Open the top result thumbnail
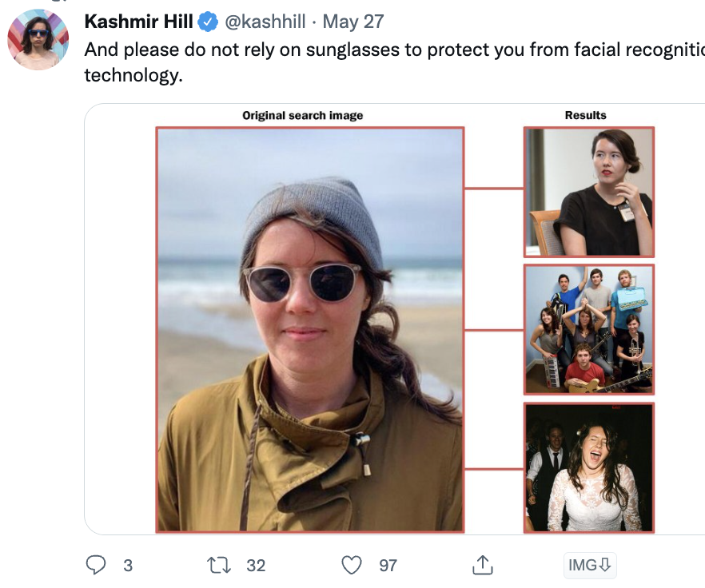Viewport: 705px width, 588px height. pos(589,192)
